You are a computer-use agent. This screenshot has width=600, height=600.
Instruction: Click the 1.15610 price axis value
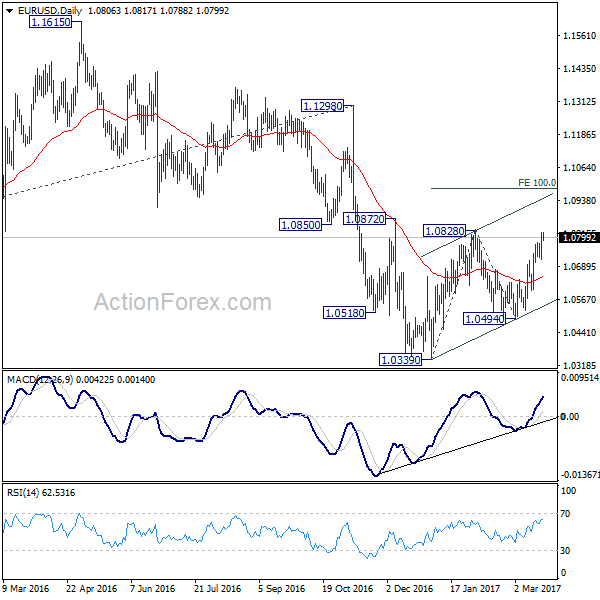579,36
